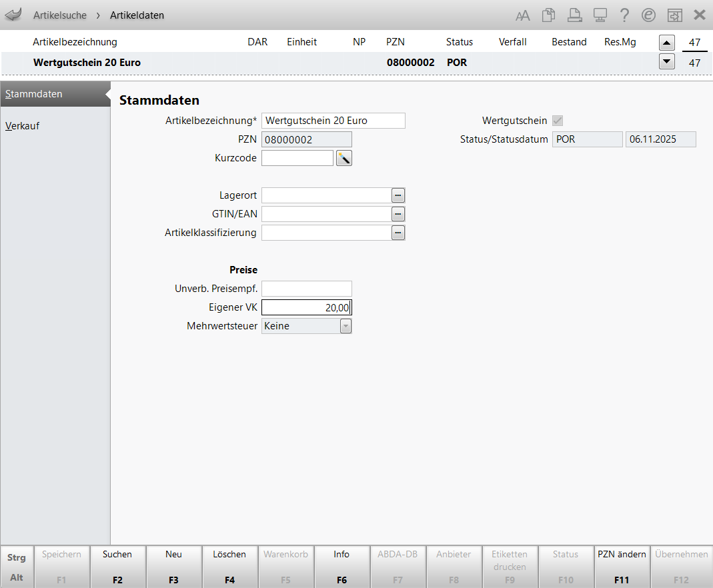Switch to the Verkauf tab
Image resolution: width=713 pixels, height=588 pixels.
tap(23, 125)
